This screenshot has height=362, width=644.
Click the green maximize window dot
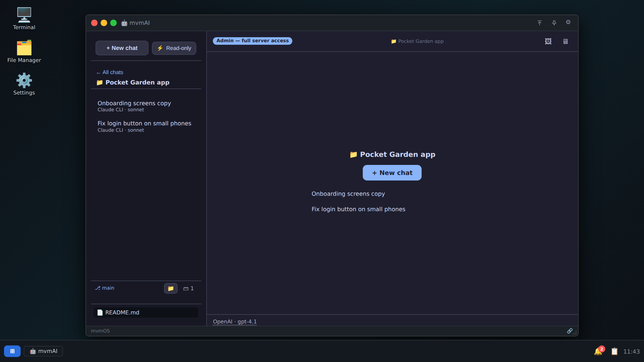pos(113,23)
